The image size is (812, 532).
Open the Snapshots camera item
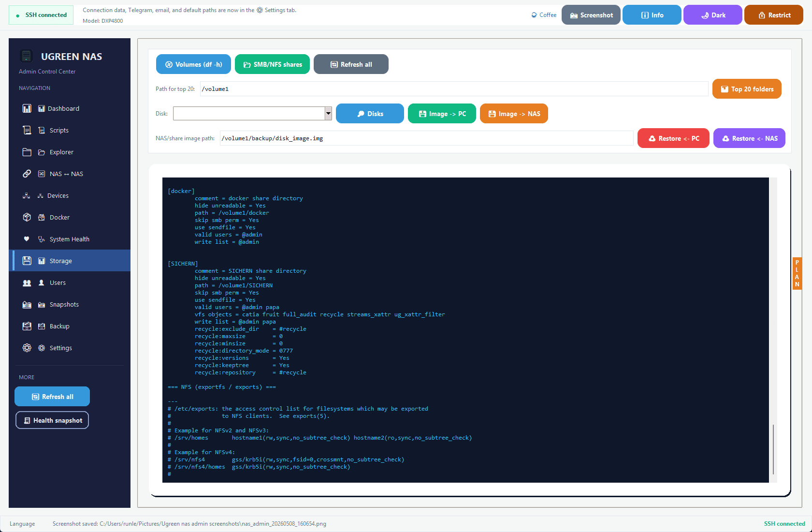70,304
